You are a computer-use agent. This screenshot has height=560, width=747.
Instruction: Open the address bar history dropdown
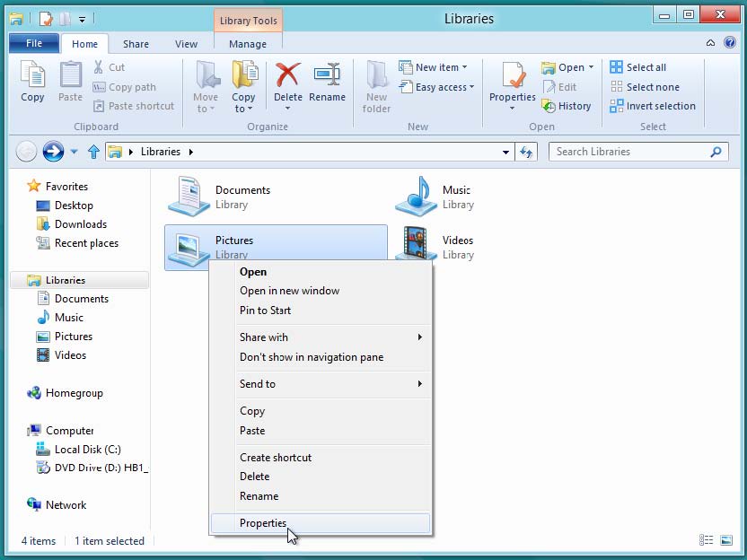click(x=506, y=153)
